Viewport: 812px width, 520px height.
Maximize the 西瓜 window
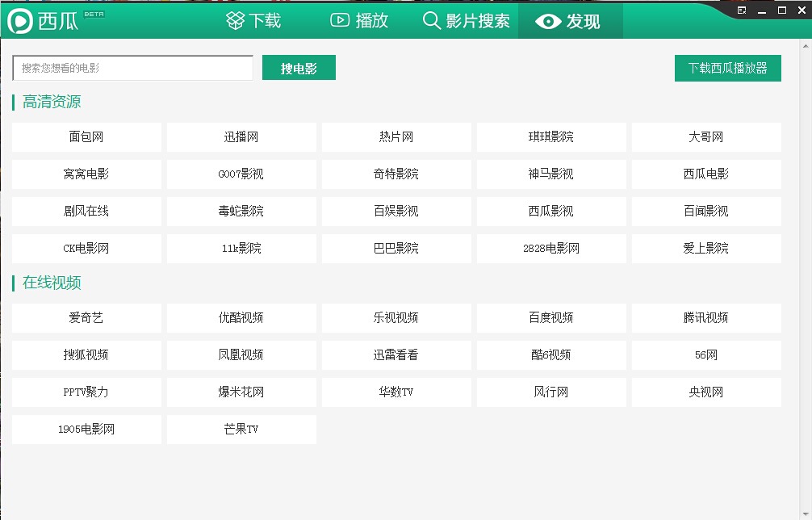(x=782, y=10)
